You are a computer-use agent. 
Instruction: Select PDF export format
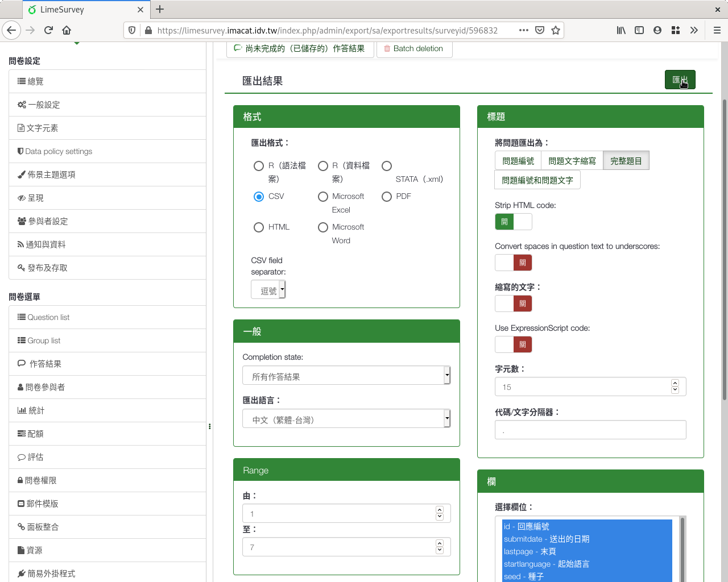(387, 197)
